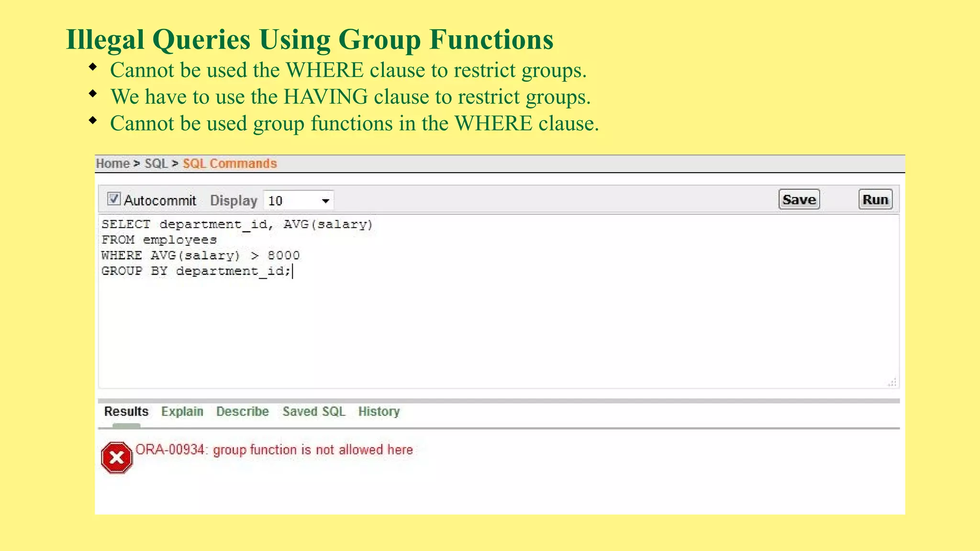Open the Saved SQL tab
The height and width of the screenshot is (551, 980).
(x=314, y=411)
